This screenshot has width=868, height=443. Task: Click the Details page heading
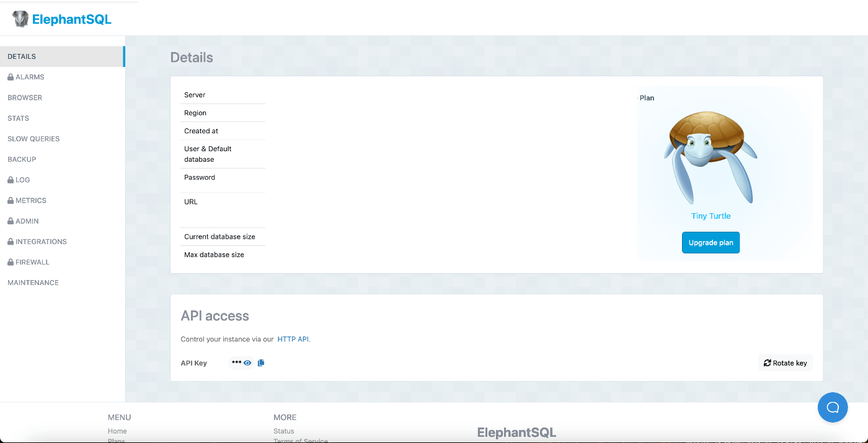pos(192,58)
